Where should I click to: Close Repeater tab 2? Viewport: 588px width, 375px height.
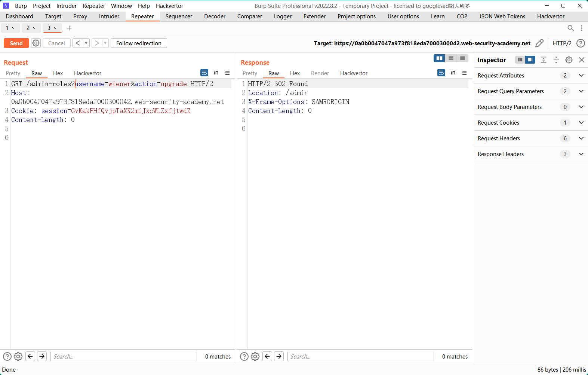pyautogui.click(x=34, y=28)
